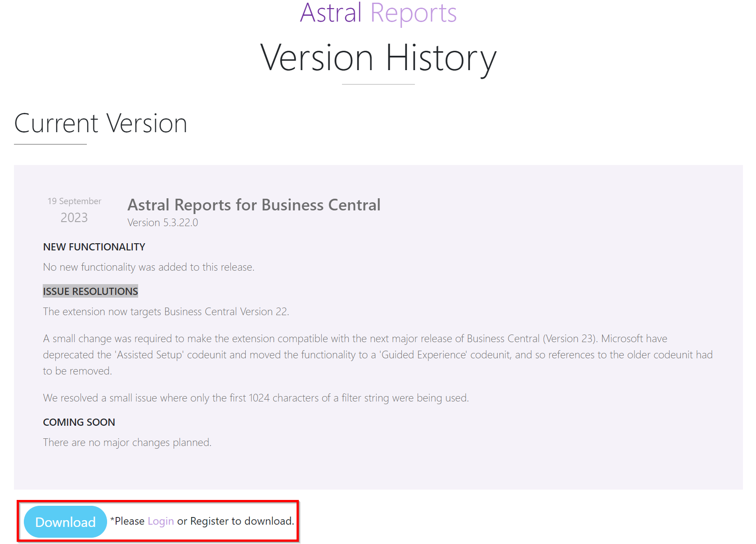Click the highlighted ISSUE RESOLUTIONS heading

[x=90, y=291]
